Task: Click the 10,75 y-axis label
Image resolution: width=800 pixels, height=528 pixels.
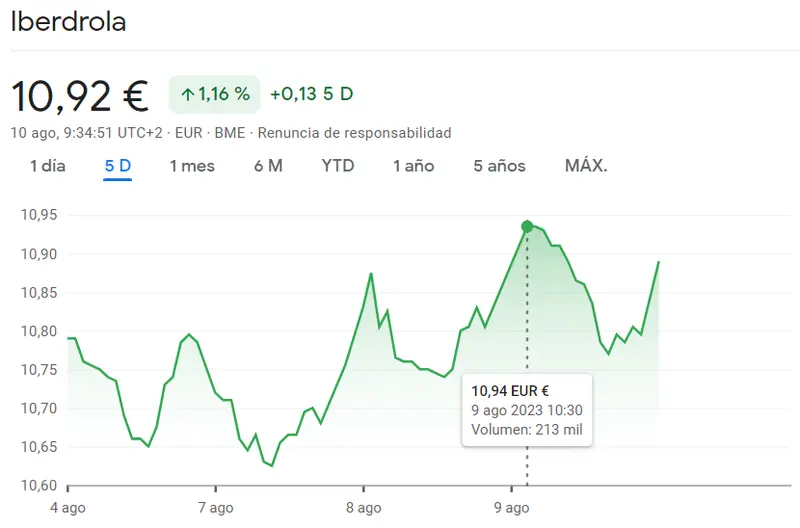Action: click(39, 370)
